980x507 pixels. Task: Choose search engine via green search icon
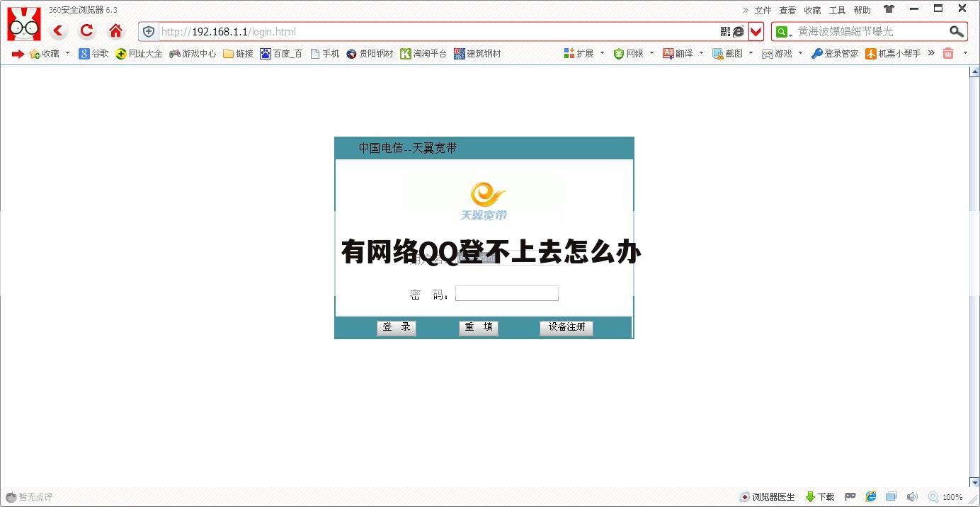(x=783, y=32)
